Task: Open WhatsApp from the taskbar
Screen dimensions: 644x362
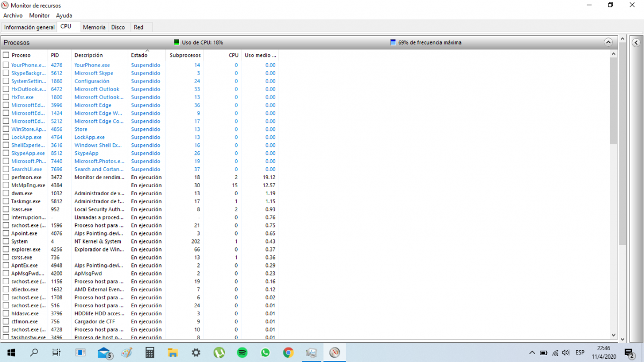Action: click(265, 353)
